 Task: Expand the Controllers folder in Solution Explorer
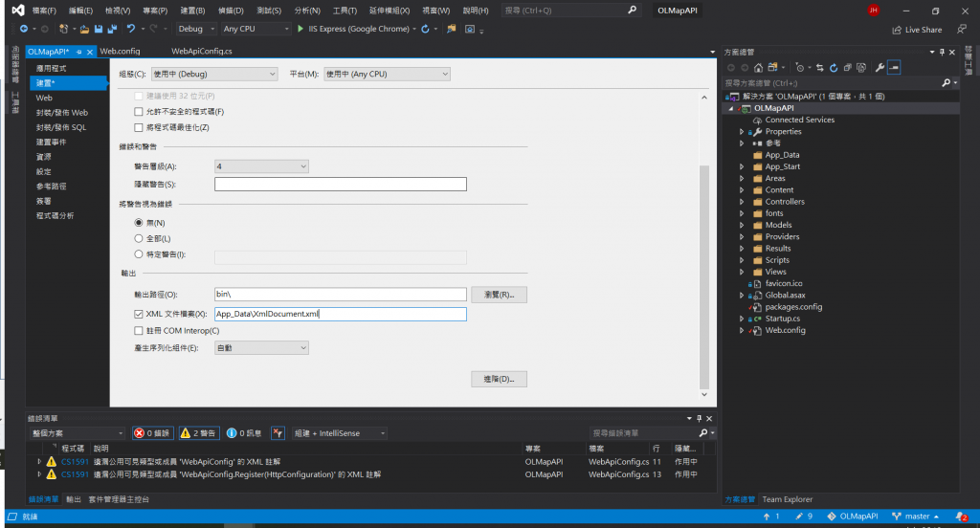pyautogui.click(x=742, y=202)
